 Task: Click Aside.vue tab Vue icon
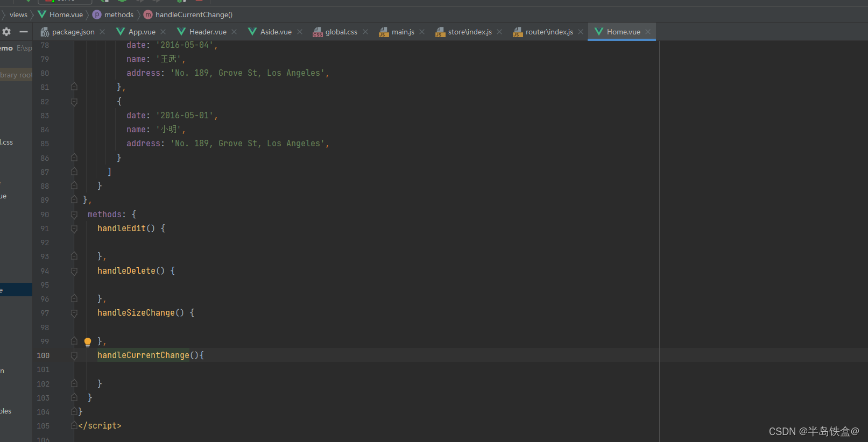[x=252, y=32]
